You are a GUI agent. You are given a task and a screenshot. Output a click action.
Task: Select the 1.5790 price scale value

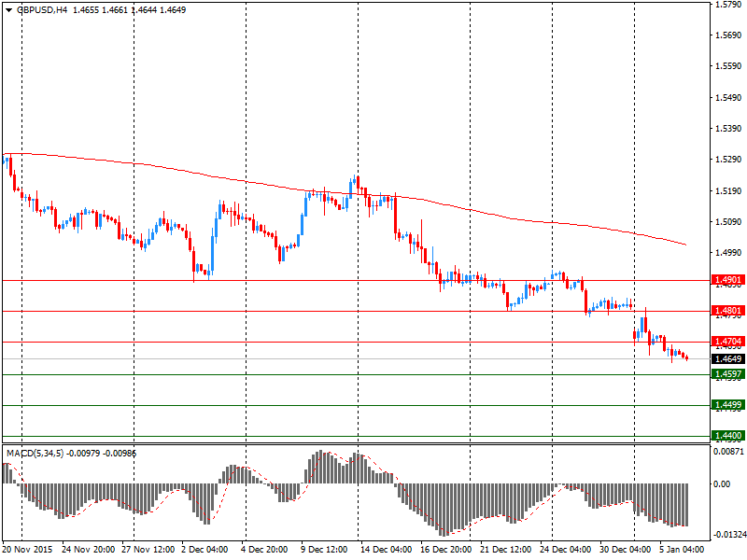728,5
